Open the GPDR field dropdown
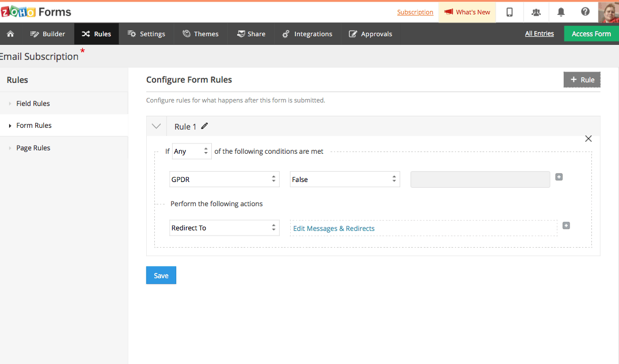Screen dimensions: 619x364 click(x=224, y=179)
